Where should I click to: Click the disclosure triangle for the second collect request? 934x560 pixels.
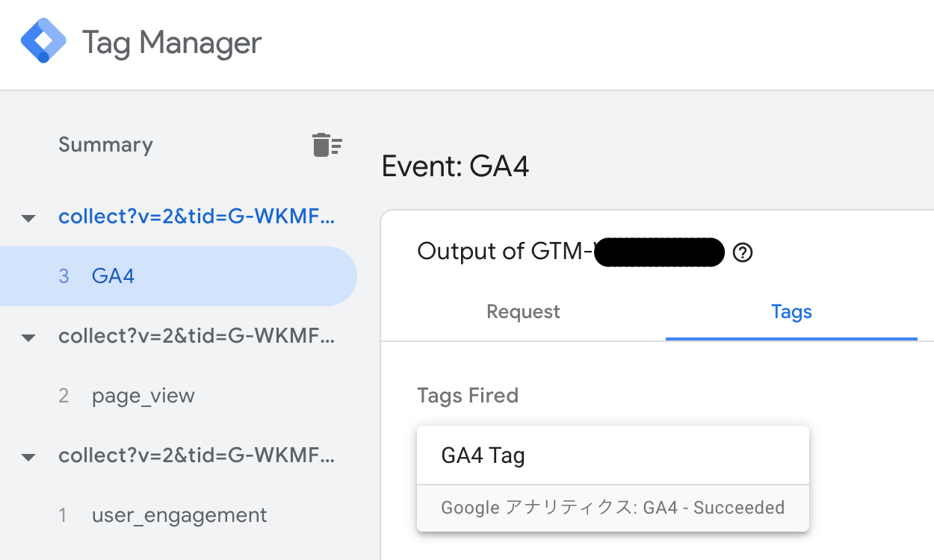[28, 337]
